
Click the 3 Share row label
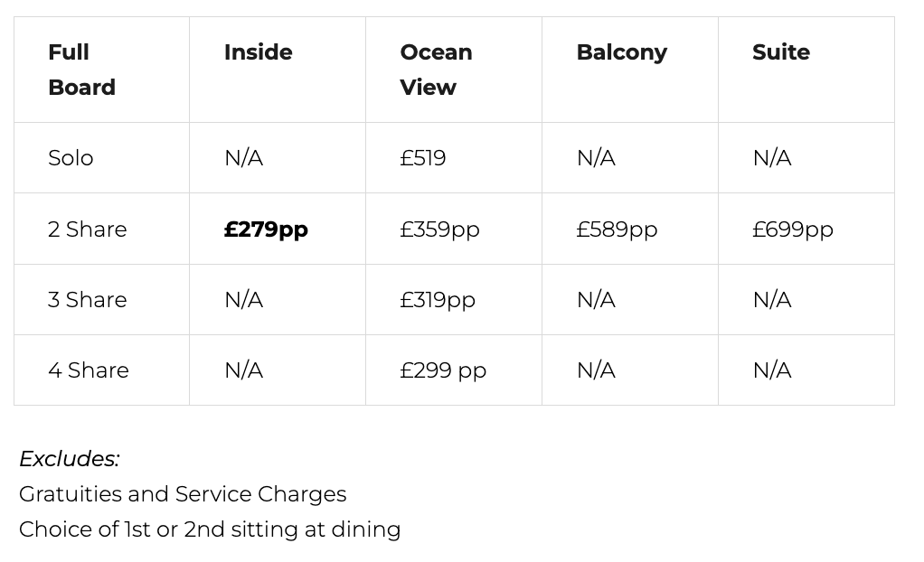tap(87, 300)
